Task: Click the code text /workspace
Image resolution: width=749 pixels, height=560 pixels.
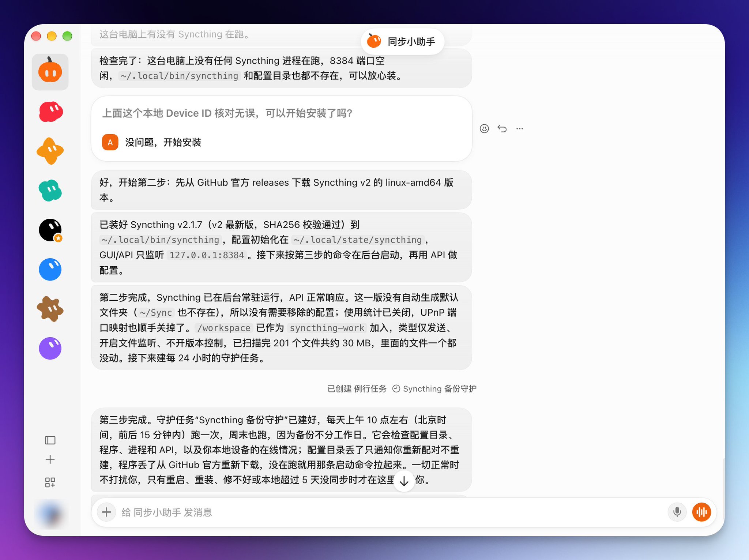Action: coord(224,328)
